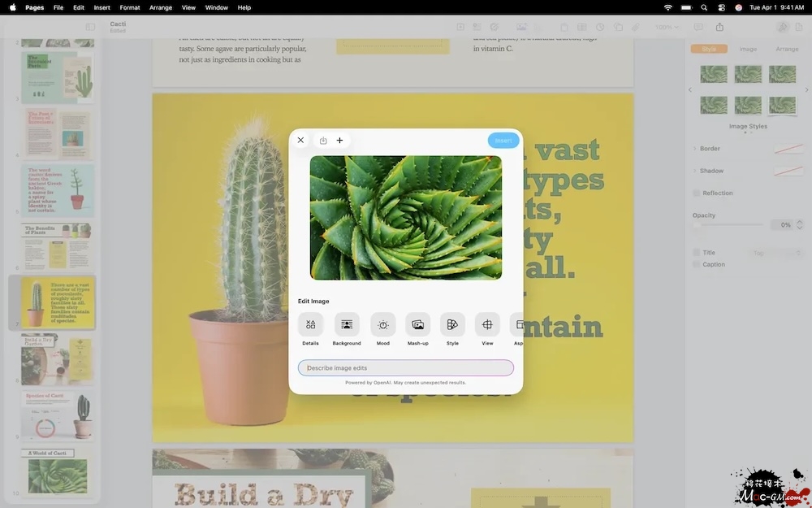Open the Title position dropdown
This screenshot has height=508, width=812.
[x=775, y=253]
